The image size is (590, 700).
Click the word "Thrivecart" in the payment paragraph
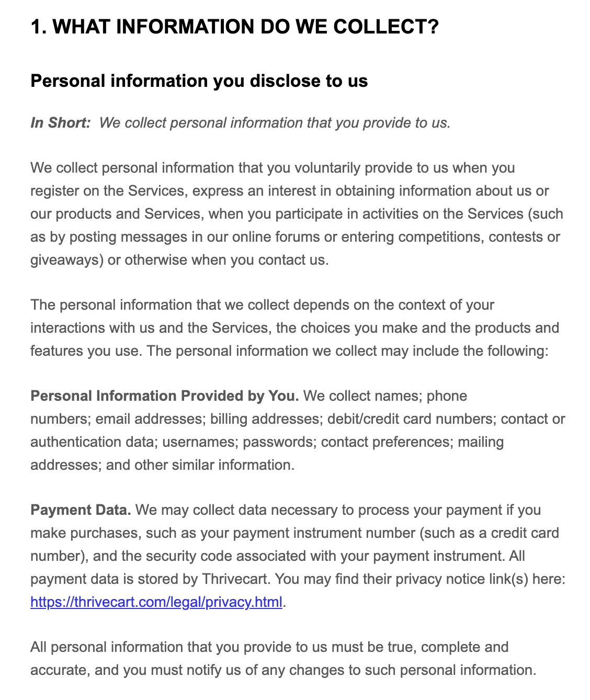pos(236,579)
